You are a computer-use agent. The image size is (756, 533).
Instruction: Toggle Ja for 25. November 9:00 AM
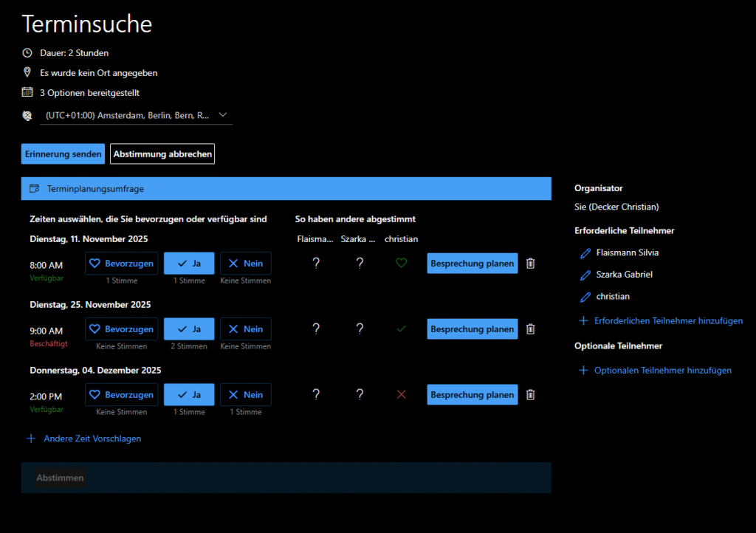(x=189, y=329)
